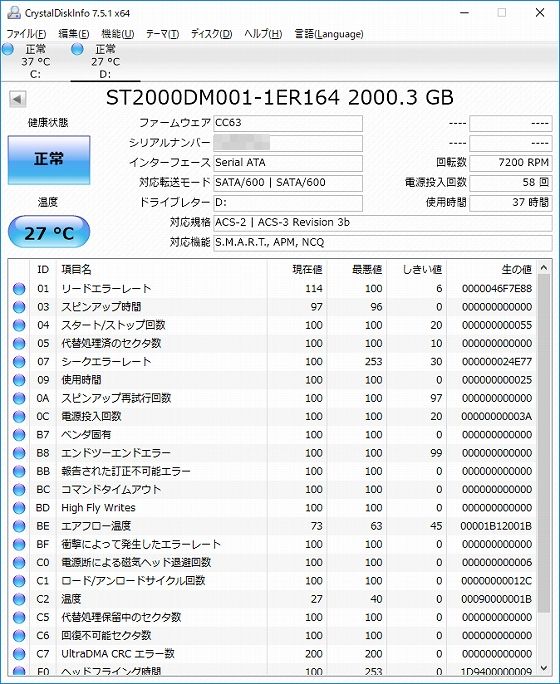Click the drive letter D: field

coord(288,203)
